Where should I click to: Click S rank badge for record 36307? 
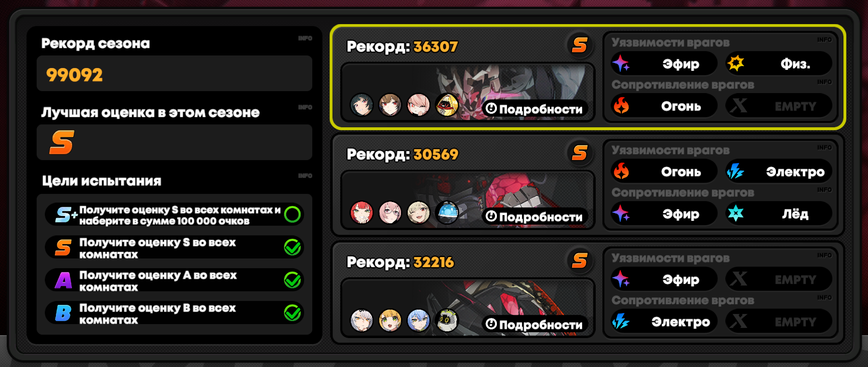[579, 45]
